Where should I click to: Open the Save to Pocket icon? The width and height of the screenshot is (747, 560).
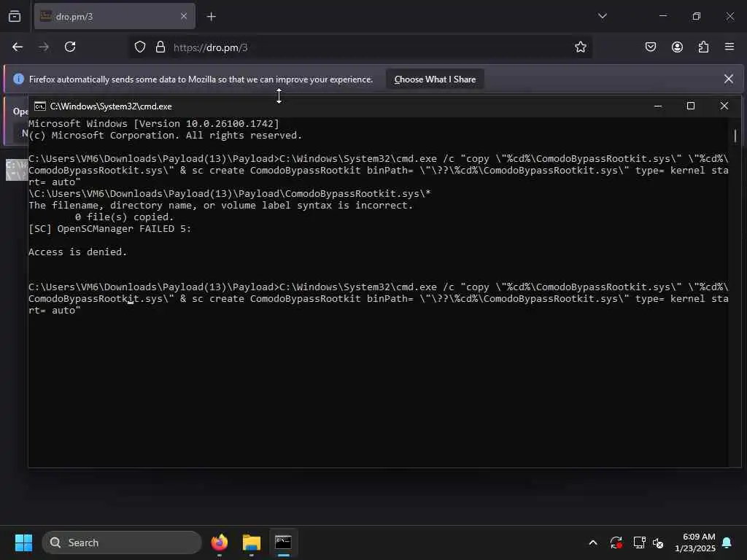pos(650,47)
